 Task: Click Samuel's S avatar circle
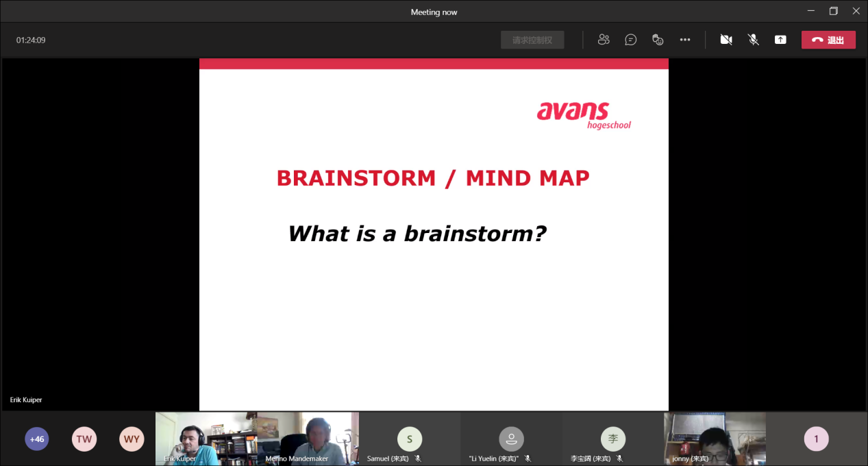click(x=410, y=439)
